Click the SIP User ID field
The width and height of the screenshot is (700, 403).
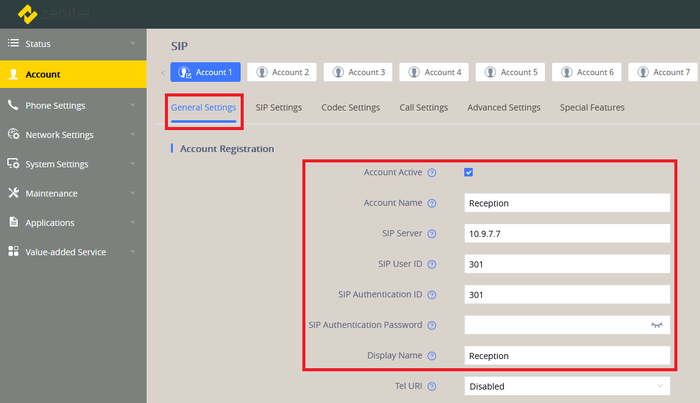tap(567, 265)
